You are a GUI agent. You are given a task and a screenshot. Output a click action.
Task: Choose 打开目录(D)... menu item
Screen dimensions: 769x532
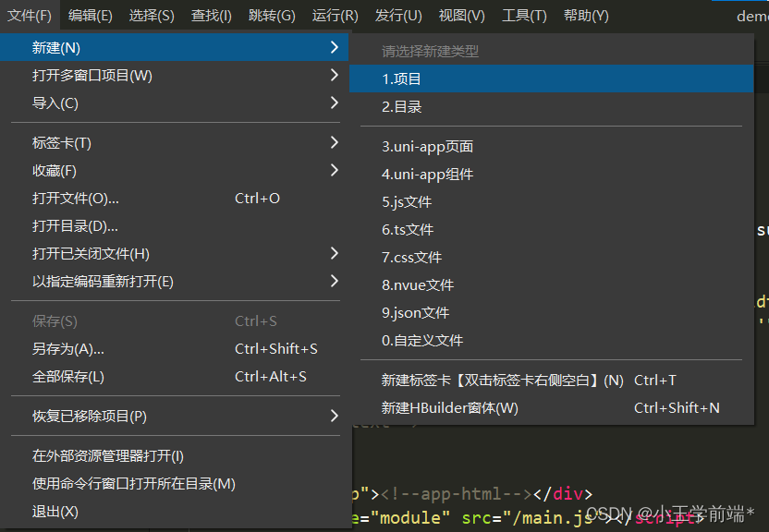pos(174,226)
